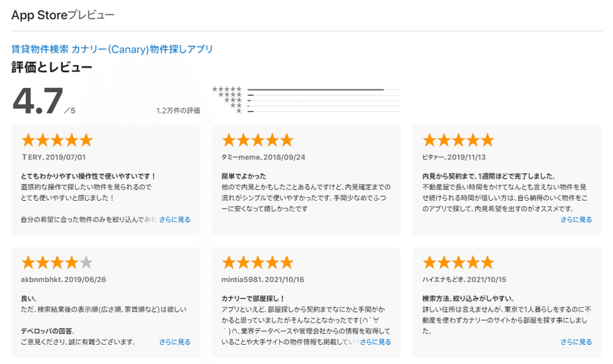The height and width of the screenshot is (364, 613).
Task: Click the star rating on タミーmeme's review
Action: point(257,140)
